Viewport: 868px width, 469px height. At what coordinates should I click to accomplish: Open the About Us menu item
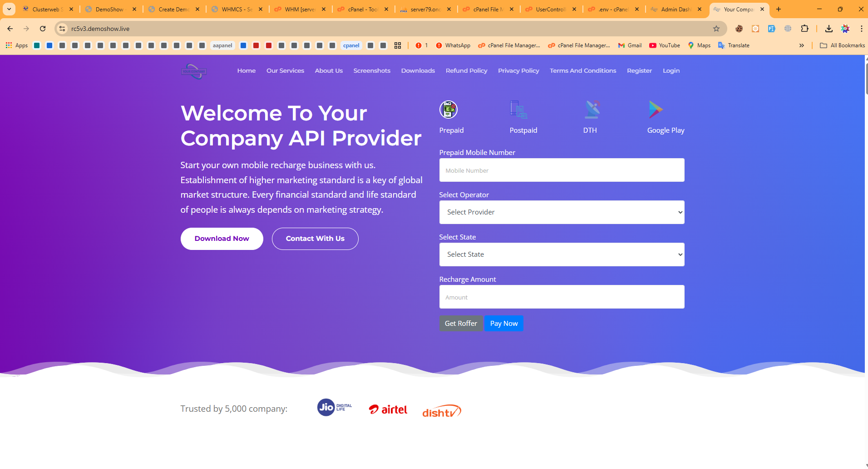[329, 70]
